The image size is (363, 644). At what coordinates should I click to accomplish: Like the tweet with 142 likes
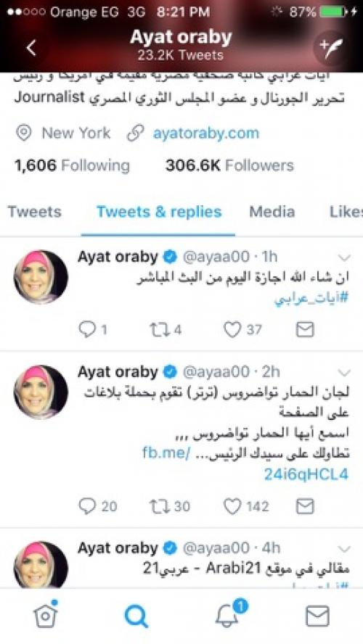pyautogui.click(x=246, y=506)
